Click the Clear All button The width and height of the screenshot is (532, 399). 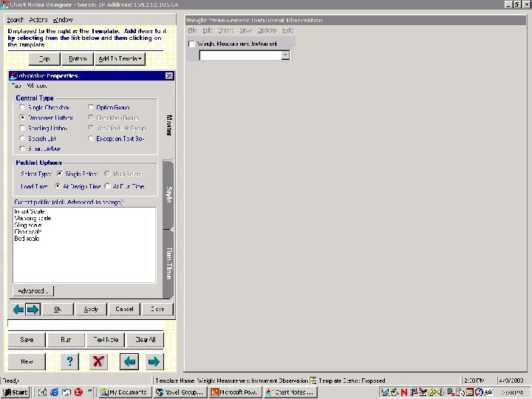[146, 340]
